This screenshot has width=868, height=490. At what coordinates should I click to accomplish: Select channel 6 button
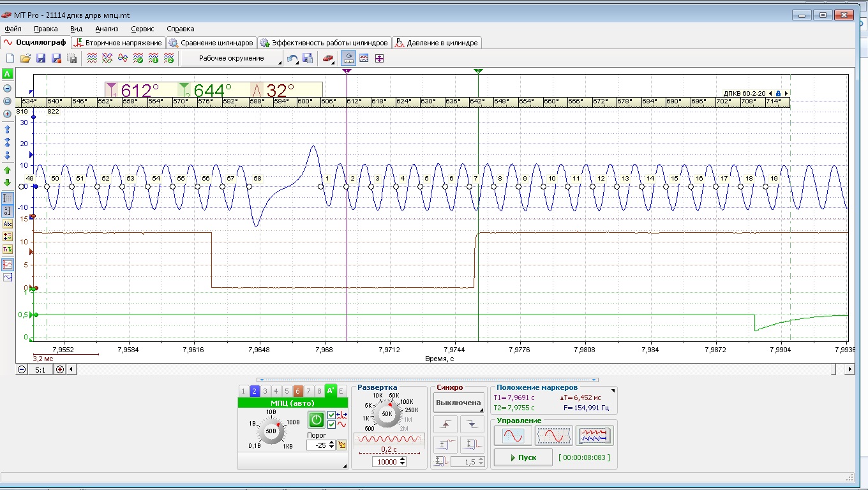[x=297, y=391]
